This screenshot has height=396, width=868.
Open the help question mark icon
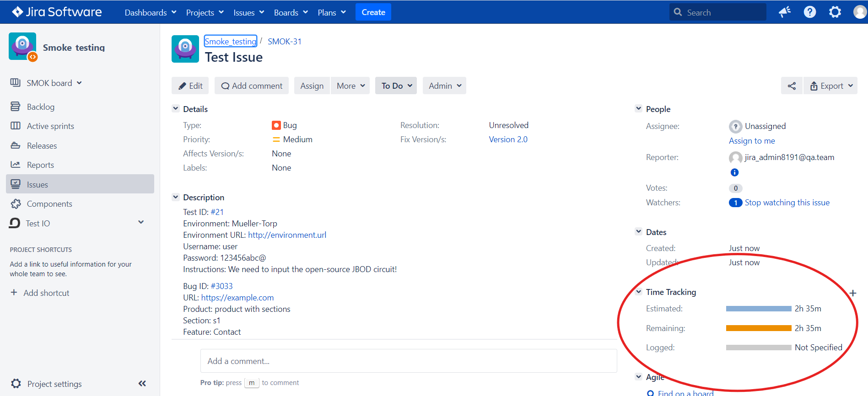click(810, 12)
